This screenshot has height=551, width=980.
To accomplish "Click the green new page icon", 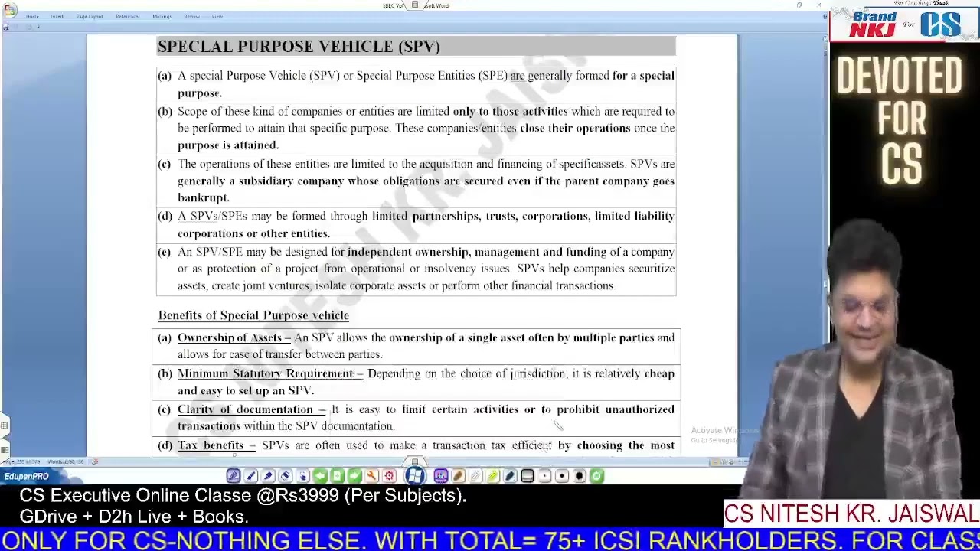I will pyautogui.click(x=337, y=476).
